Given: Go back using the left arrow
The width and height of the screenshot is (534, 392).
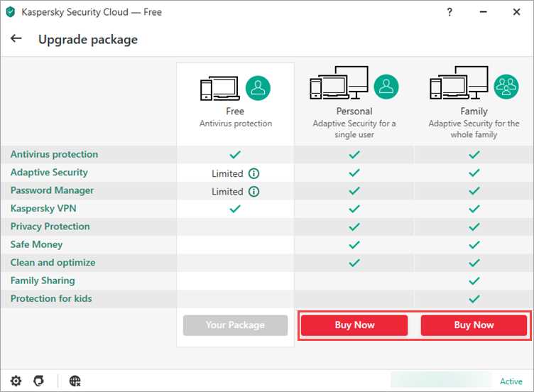Looking at the screenshot, I should pos(16,38).
